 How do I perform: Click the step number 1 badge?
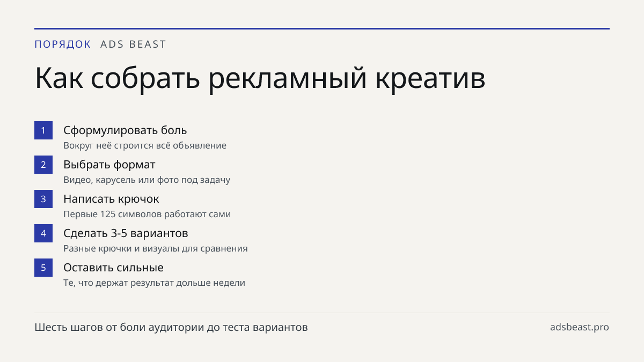tap(43, 130)
